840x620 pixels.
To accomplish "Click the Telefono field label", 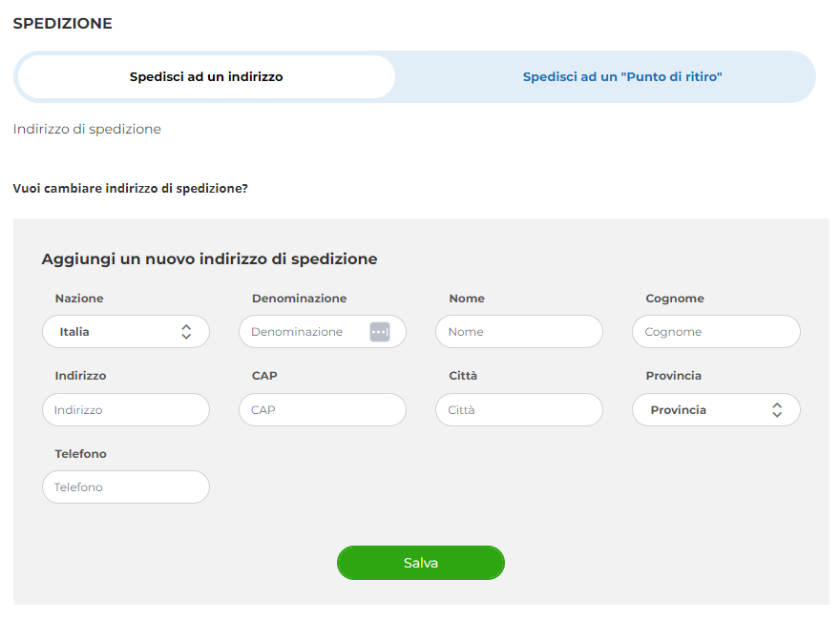I will point(80,453).
